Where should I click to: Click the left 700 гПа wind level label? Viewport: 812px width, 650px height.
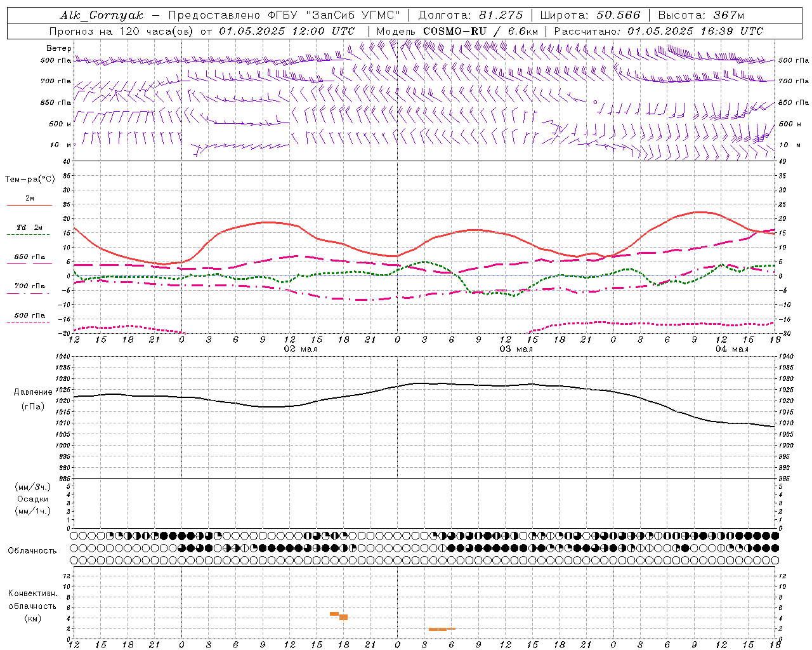pyautogui.click(x=56, y=81)
